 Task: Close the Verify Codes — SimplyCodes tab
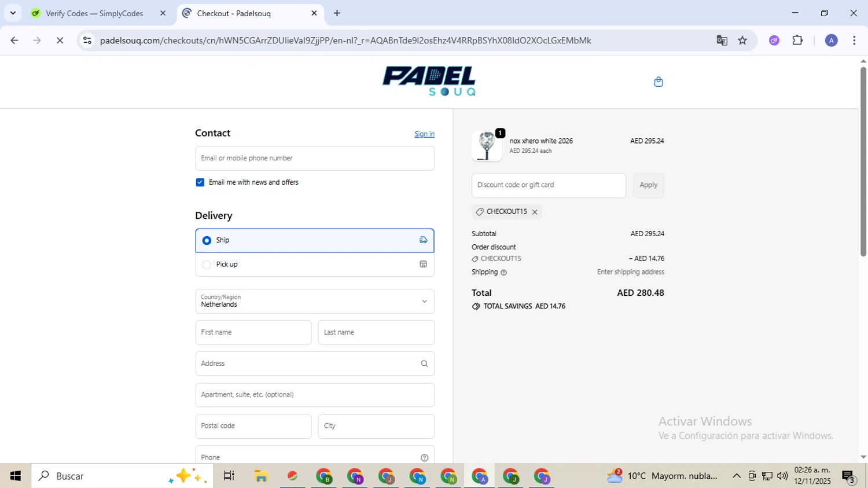click(163, 13)
